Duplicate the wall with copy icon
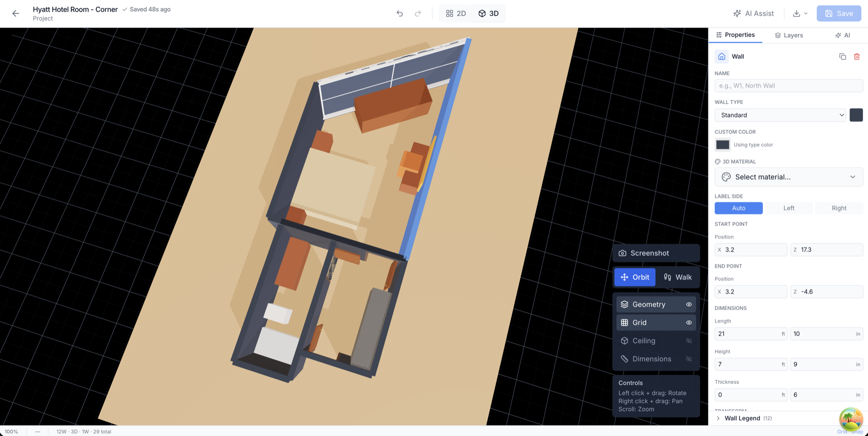 (x=842, y=57)
